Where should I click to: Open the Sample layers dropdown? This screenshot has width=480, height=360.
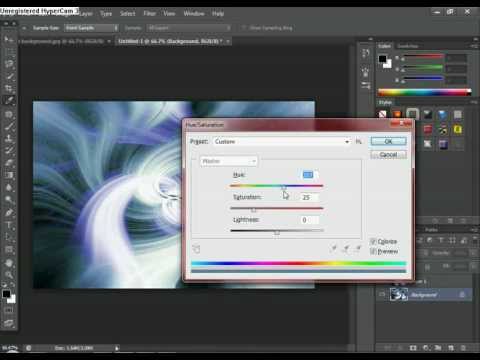188,28
